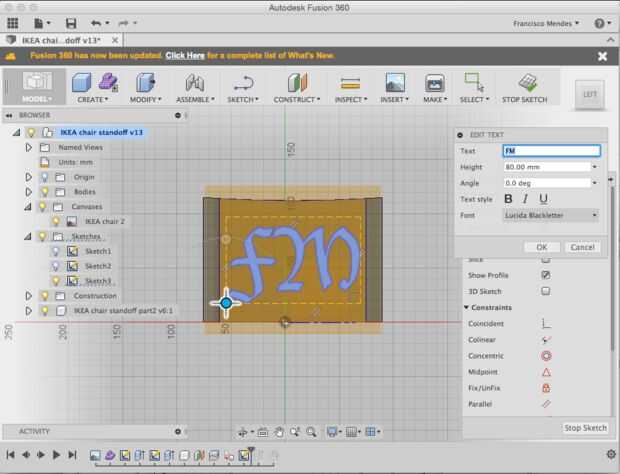This screenshot has height=474, width=620.
Task: Open Francisco Mendes account menu
Action: [x=546, y=23]
